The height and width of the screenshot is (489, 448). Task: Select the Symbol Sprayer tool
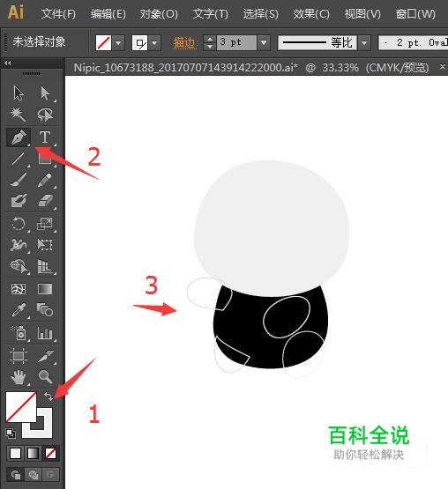[19, 333]
